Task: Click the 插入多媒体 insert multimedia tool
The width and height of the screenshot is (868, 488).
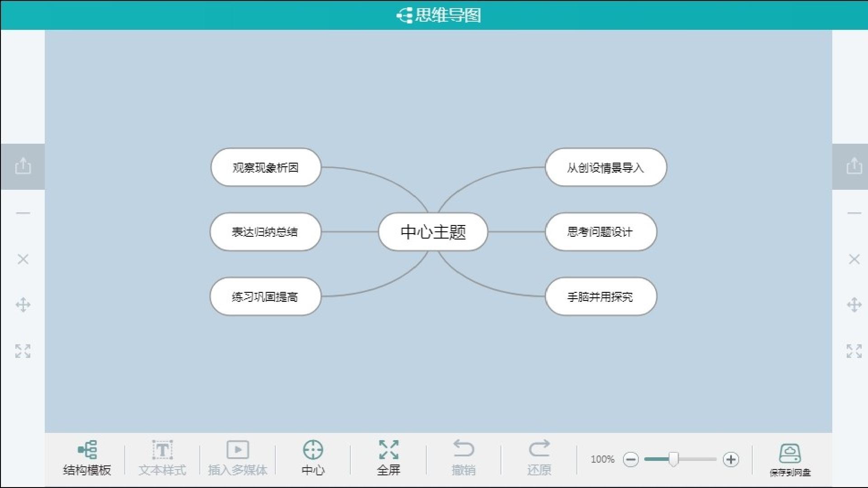Action: click(238, 458)
